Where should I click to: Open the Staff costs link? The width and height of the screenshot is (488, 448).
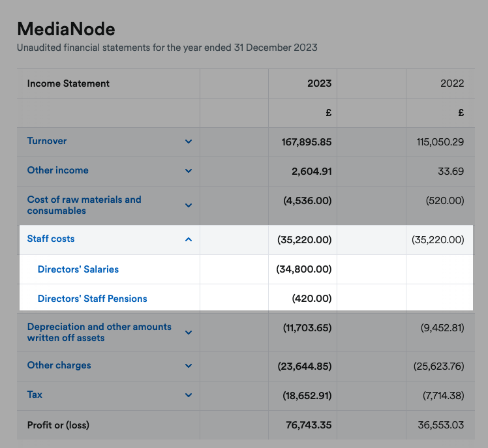51,239
